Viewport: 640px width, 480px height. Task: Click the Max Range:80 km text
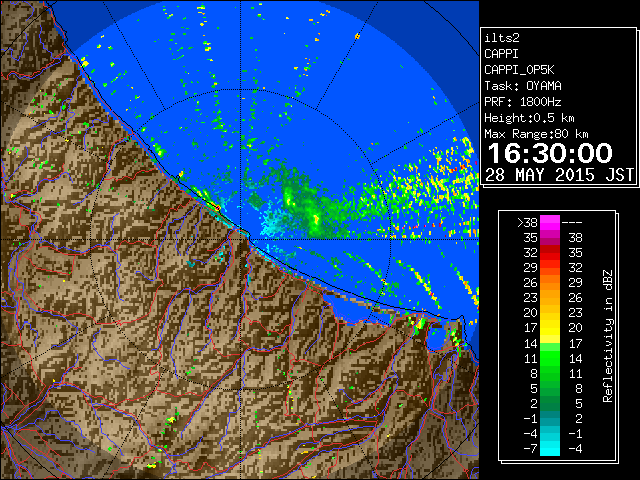536,134
